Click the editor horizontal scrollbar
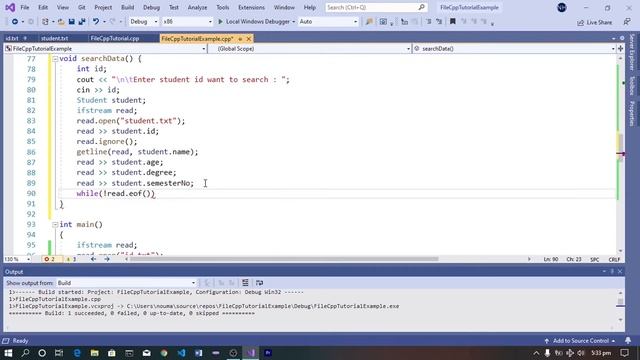The height and width of the screenshot is (360, 640). [x=284, y=259]
